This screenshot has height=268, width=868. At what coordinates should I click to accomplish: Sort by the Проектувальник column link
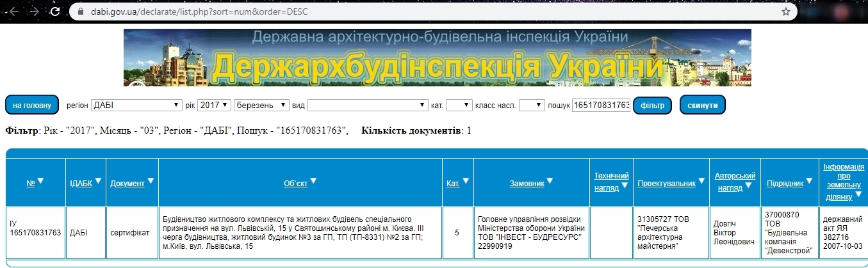tap(666, 184)
